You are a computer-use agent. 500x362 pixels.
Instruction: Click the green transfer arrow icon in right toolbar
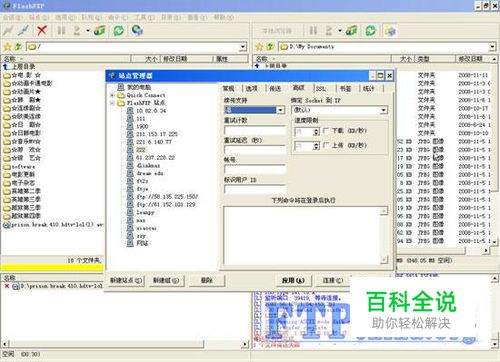pos(351,31)
